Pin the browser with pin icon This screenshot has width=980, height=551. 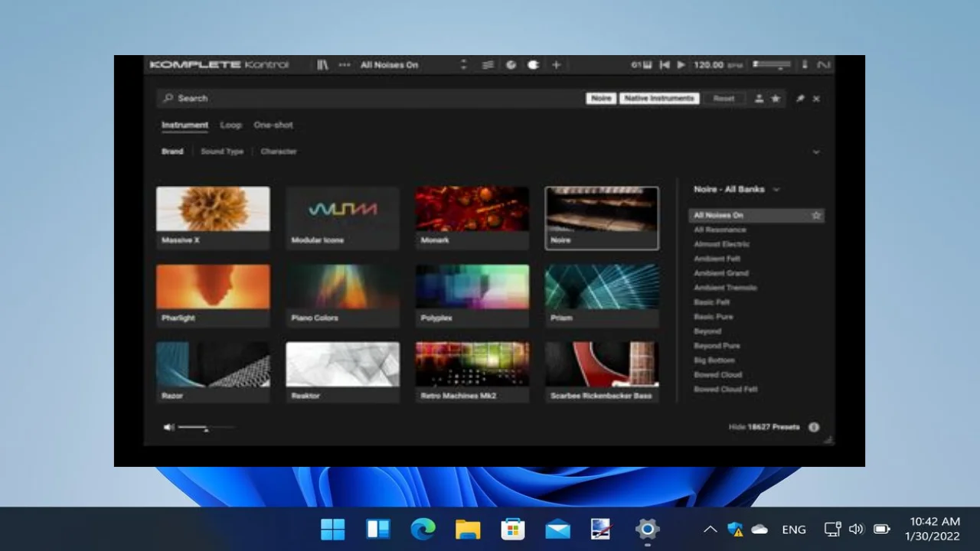[x=800, y=99]
